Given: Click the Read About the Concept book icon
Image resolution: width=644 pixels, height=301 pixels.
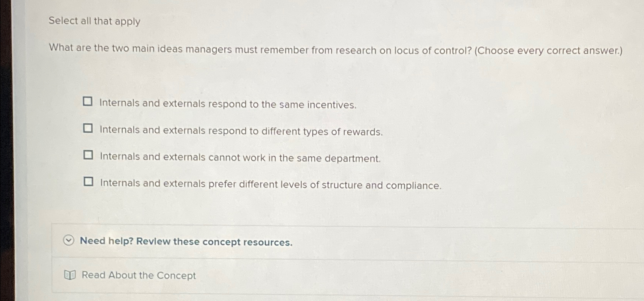Looking at the screenshot, I should point(70,275).
